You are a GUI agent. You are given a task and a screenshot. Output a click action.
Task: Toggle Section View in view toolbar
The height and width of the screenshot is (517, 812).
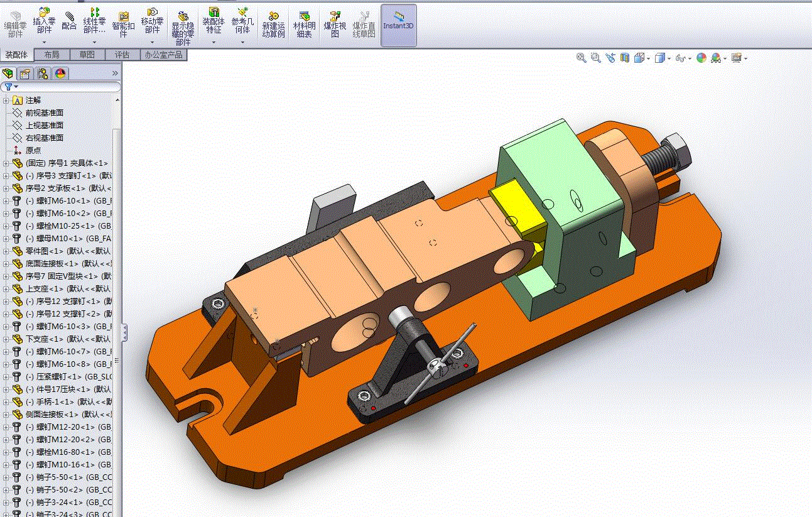coord(625,58)
